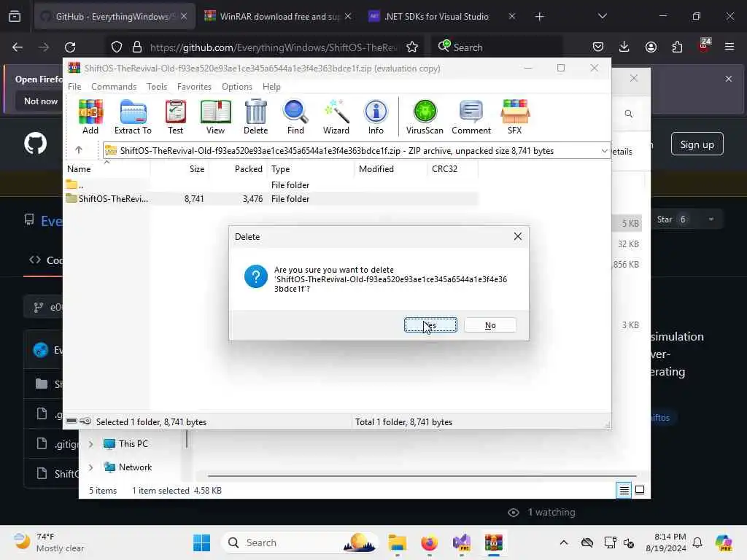Open the Find magnifier tool
Viewport: 747px width, 560px height.
click(295, 117)
